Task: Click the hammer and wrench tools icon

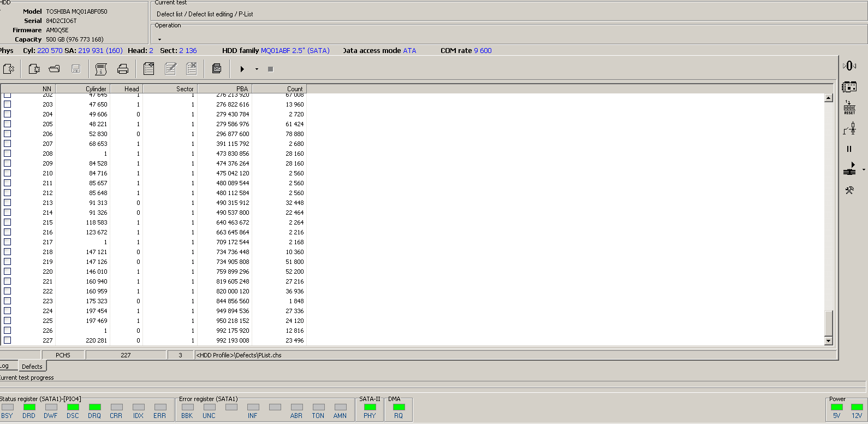Action: (x=849, y=190)
